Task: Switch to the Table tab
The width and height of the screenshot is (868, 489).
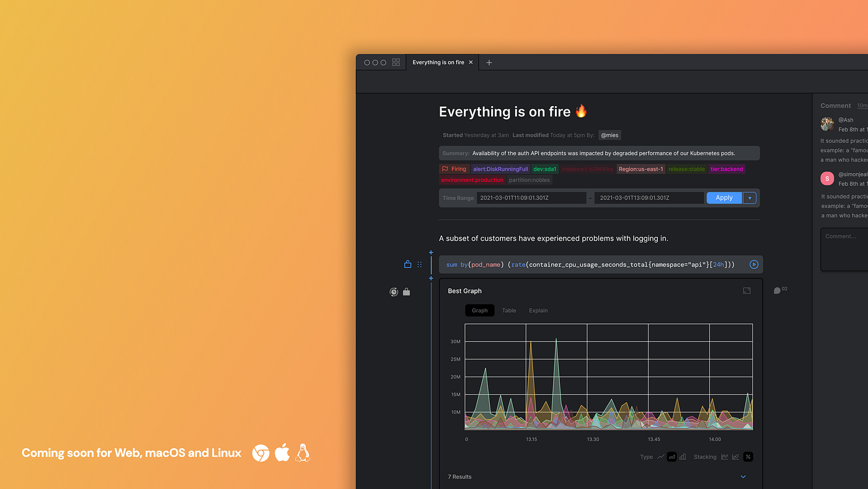Action: [509, 310]
